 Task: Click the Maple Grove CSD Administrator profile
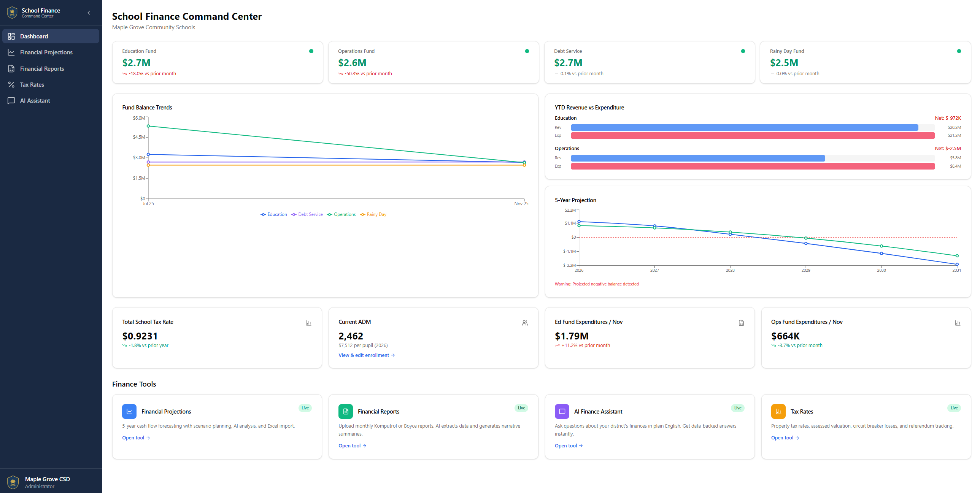[47, 482]
